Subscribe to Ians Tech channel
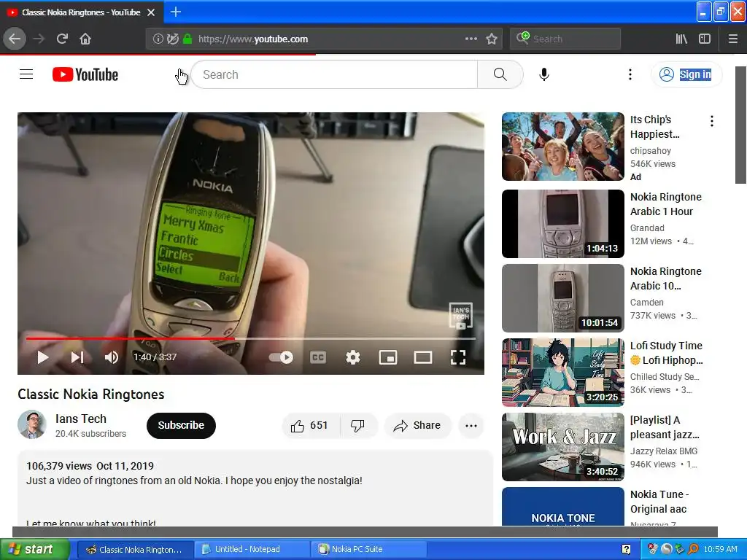This screenshot has width=747, height=560. click(181, 425)
